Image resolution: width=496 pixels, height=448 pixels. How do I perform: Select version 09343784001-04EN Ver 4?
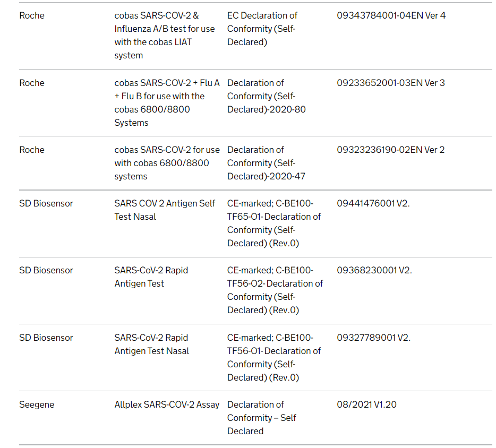click(x=391, y=15)
